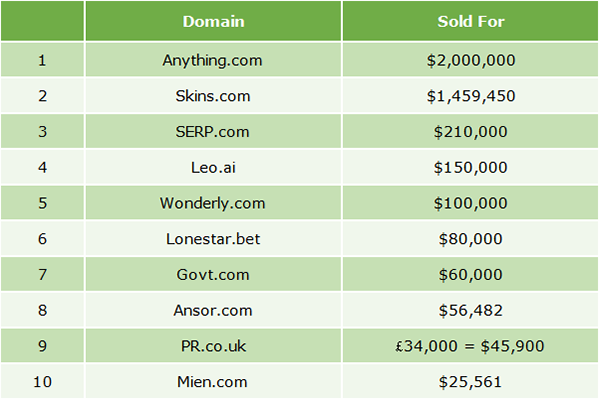Viewport: 600px width, 400px height.
Task: Select the Anything.com domain cell
Action: (213, 60)
